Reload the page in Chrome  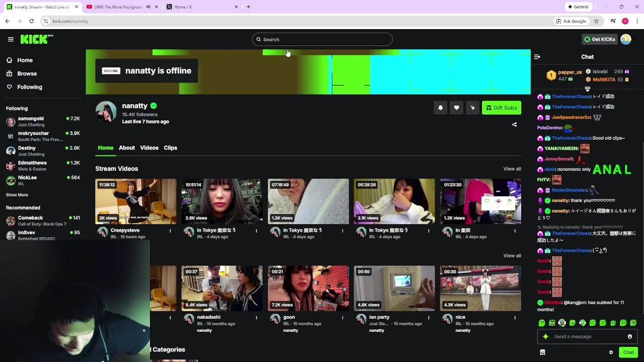(31, 21)
